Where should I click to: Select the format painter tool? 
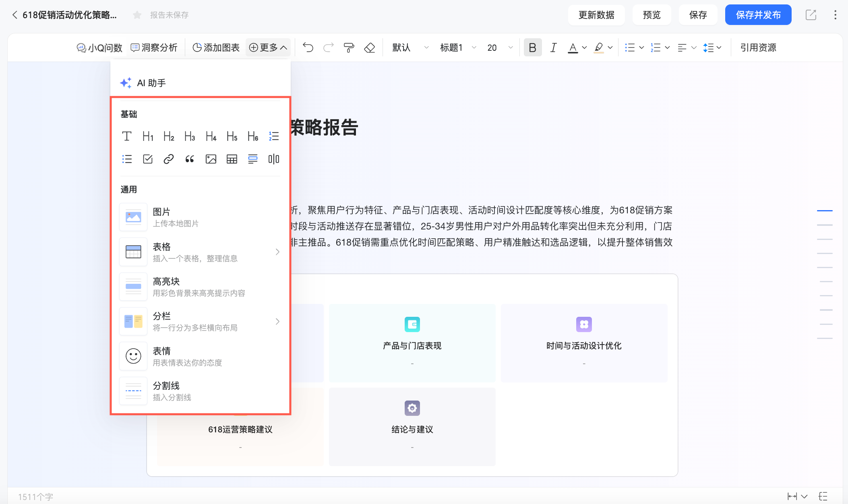point(349,48)
